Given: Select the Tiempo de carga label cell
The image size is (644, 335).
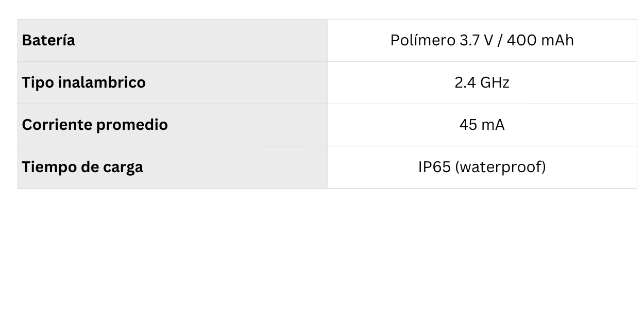Looking at the screenshot, I should [x=172, y=167].
